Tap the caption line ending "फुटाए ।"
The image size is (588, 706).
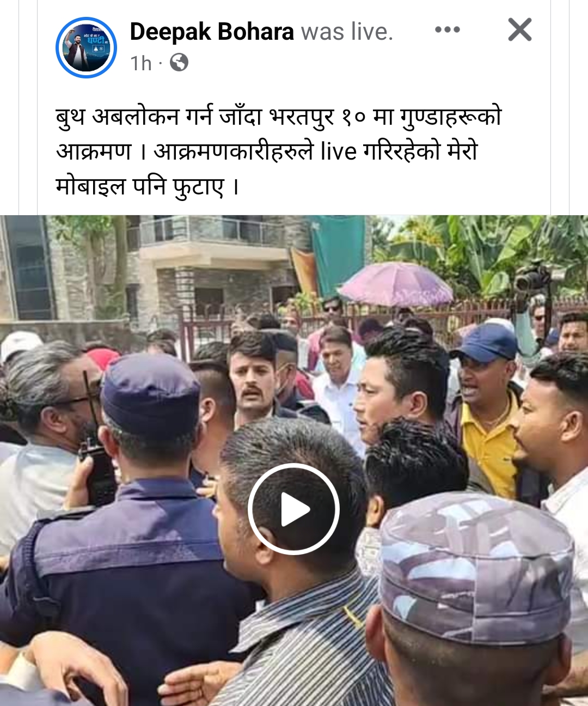(x=148, y=187)
